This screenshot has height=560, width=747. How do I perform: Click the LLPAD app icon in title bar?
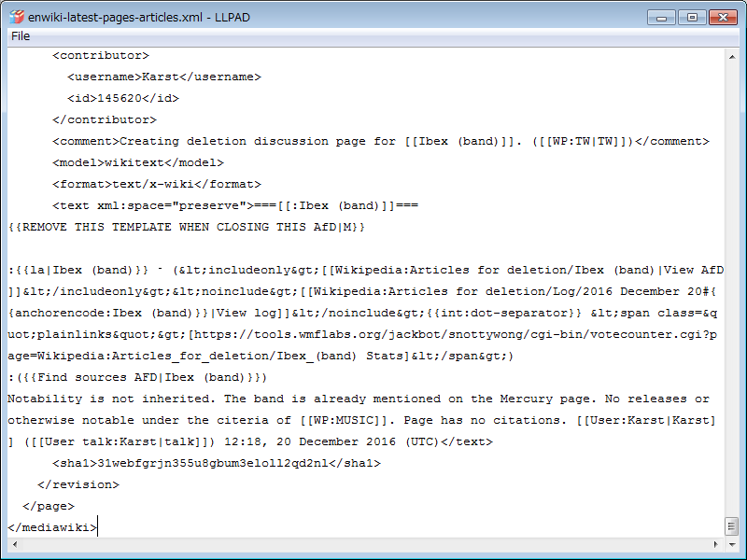tap(17, 17)
